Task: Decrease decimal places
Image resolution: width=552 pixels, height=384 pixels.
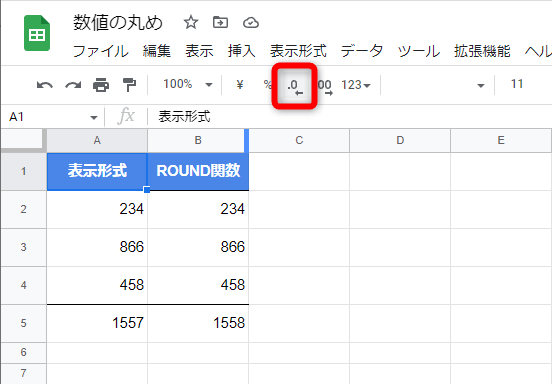Action: (295, 86)
